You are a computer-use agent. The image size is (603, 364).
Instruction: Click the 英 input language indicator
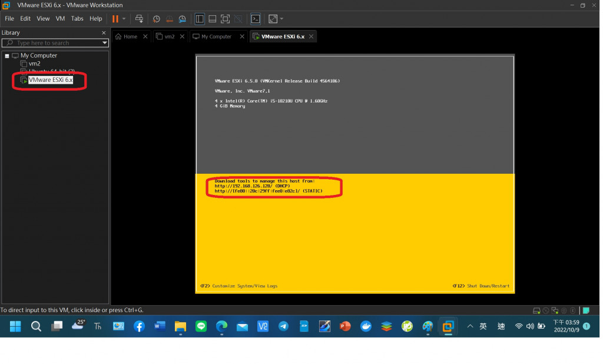tap(483, 327)
